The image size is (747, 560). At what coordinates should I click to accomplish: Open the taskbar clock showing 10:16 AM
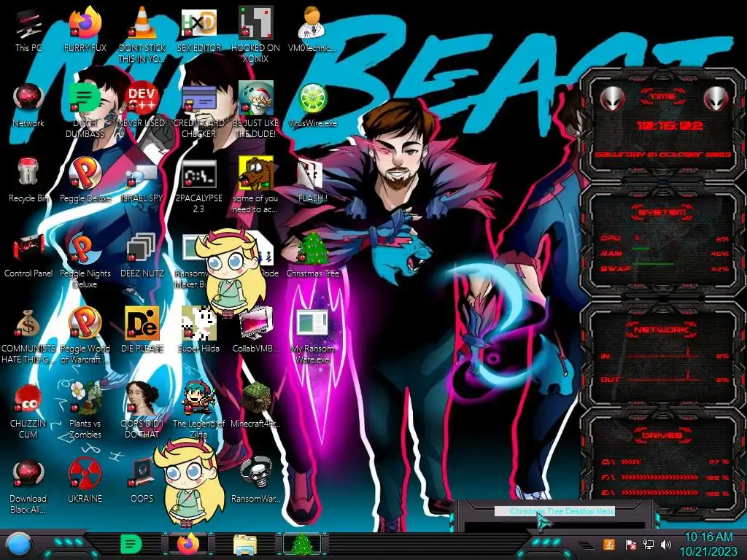[x=708, y=544]
